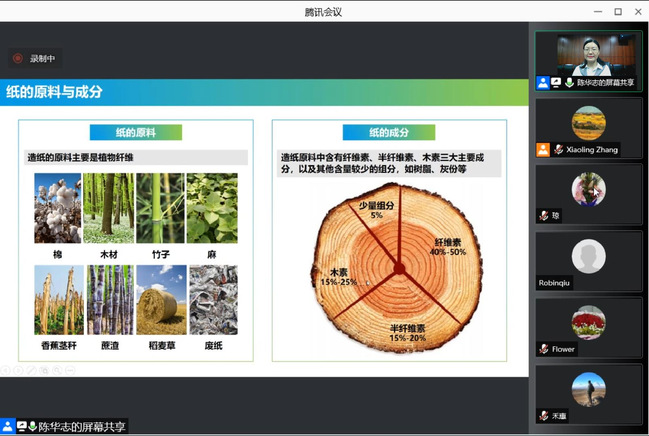Click the 录制中 recording status label
Image resolution: width=649 pixels, height=436 pixels.
point(42,58)
